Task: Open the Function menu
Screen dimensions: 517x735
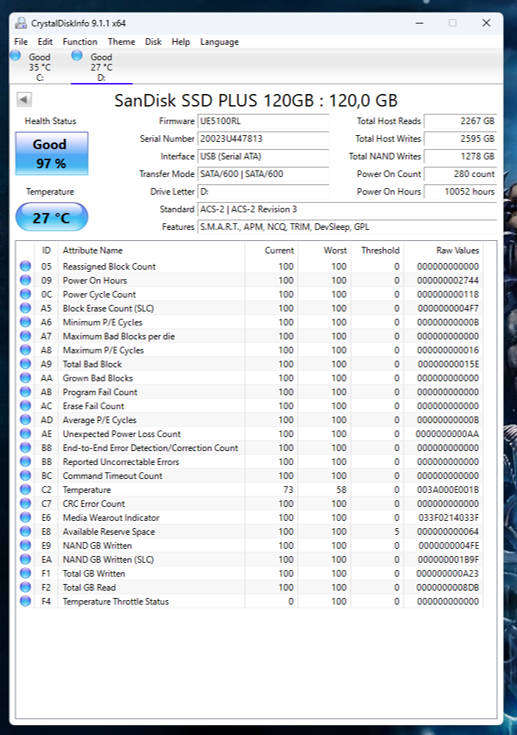Action: 80,42
